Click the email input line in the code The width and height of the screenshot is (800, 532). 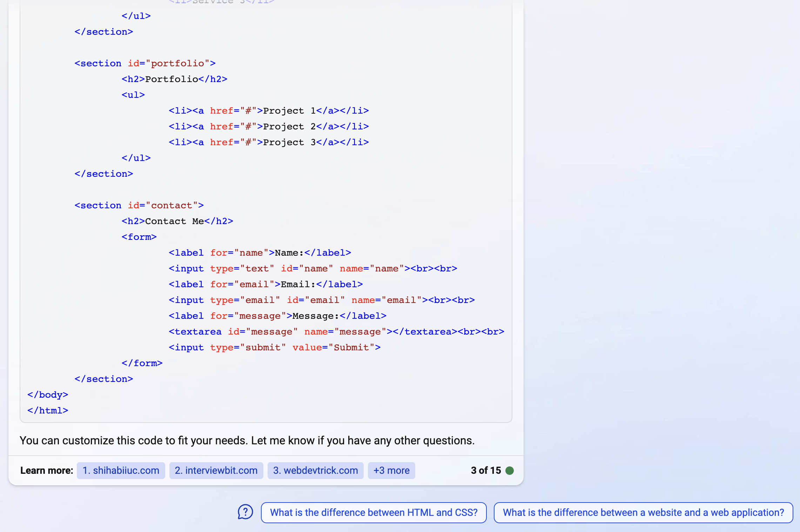(x=322, y=300)
